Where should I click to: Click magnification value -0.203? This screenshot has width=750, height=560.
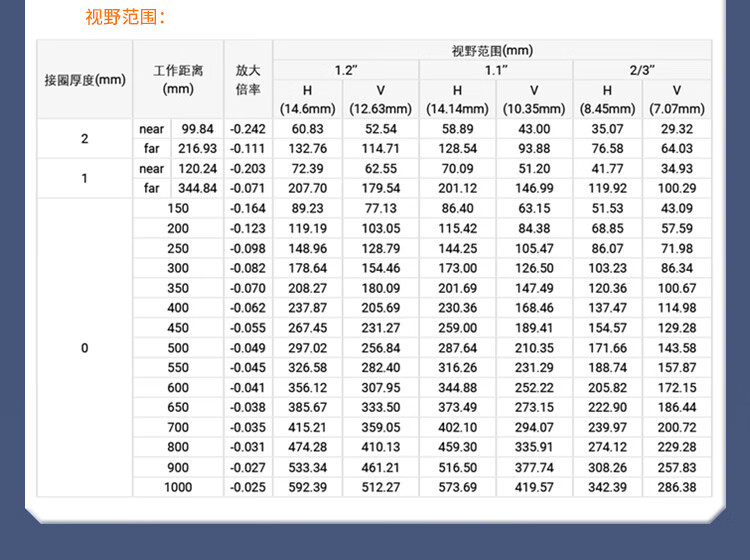248,169
